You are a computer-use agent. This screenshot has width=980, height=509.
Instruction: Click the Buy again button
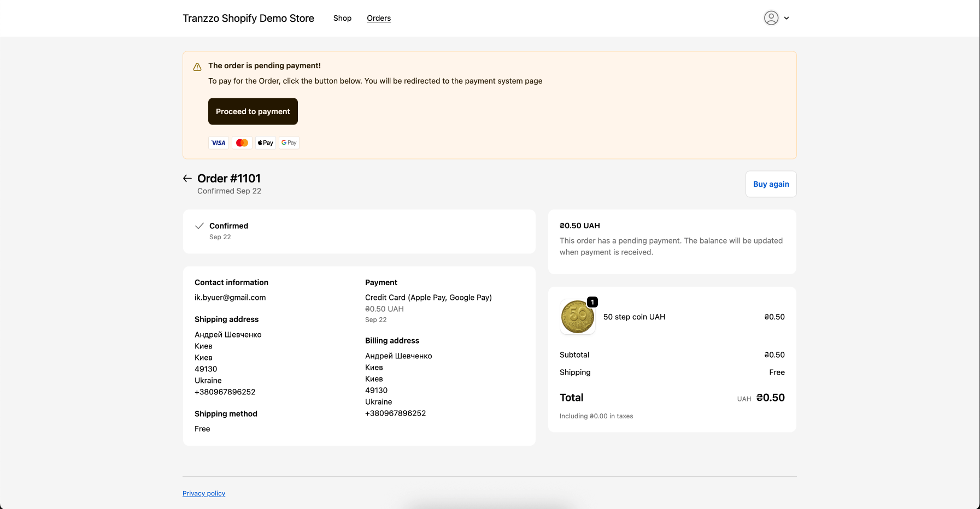click(771, 184)
